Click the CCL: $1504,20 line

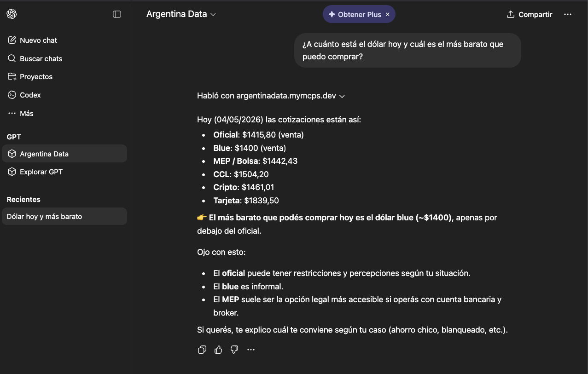coord(241,174)
